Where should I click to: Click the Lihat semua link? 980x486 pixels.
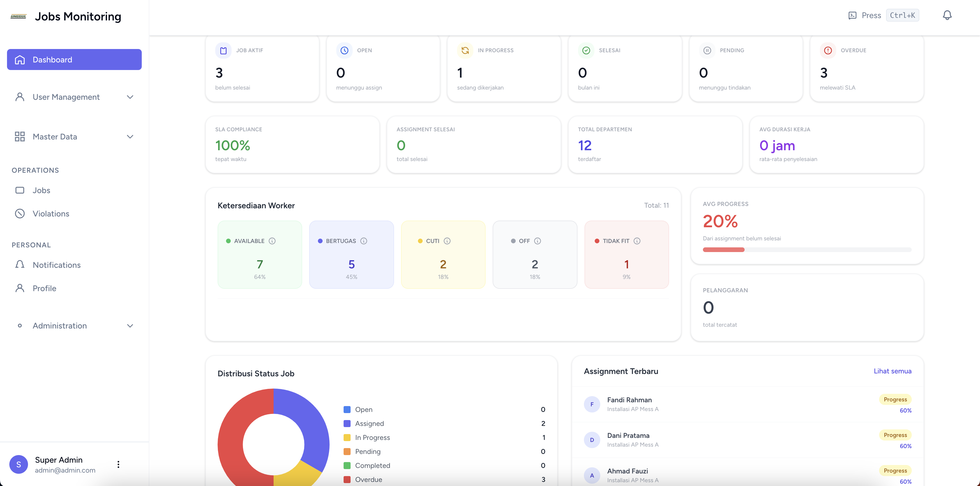pos(892,371)
